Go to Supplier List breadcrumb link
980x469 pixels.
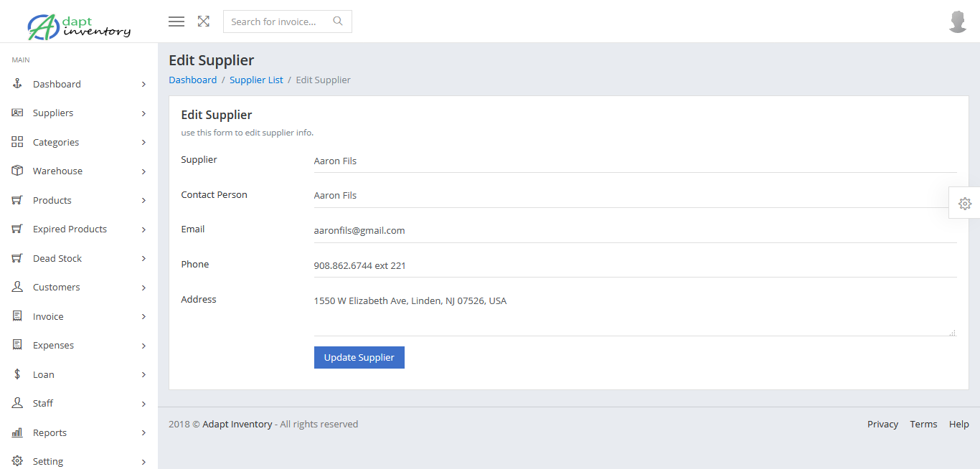[256, 80]
